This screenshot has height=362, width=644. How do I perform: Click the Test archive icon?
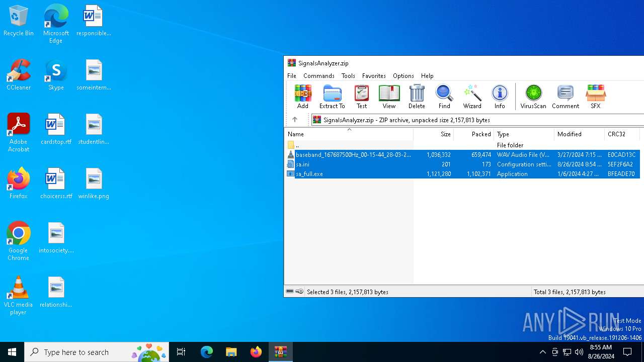tap(362, 97)
